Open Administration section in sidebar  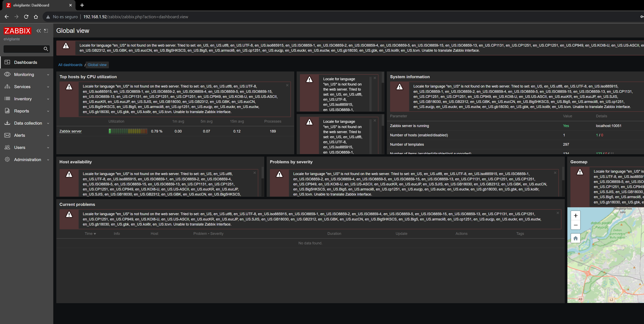point(27,159)
